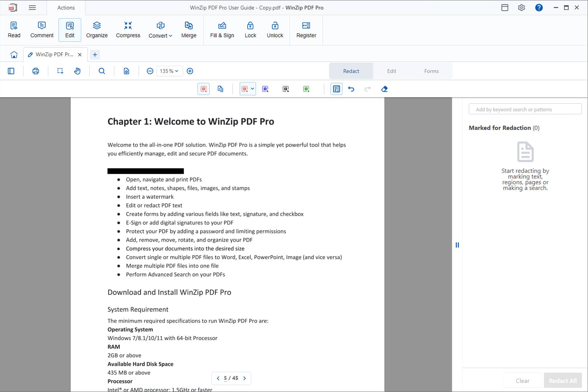The image size is (588, 392).
Task: Click the 'Marked for Redaction' label
Action: [500, 128]
